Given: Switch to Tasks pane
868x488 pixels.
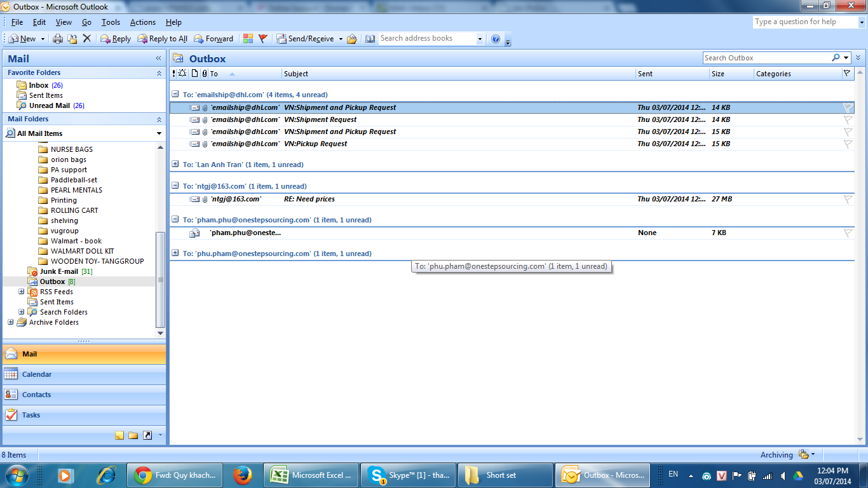Looking at the screenshot, I should pos(84,415).
